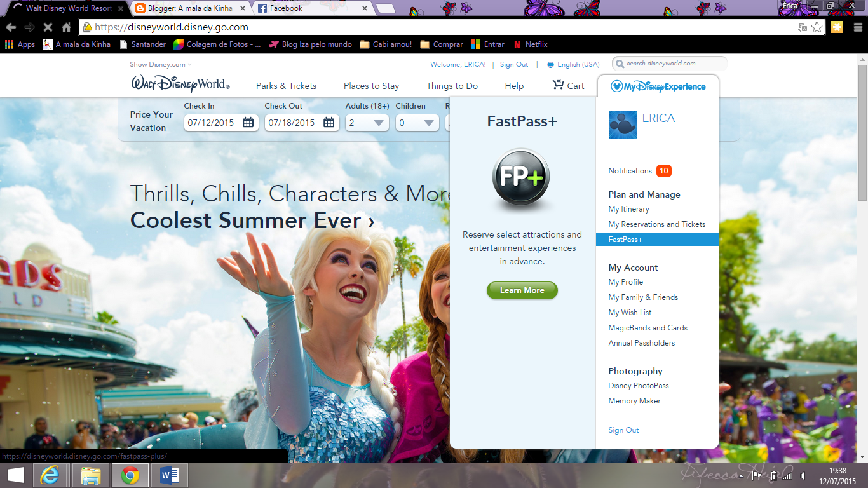
Task: Open MagicBands and Cards
Action: point(648,328)
